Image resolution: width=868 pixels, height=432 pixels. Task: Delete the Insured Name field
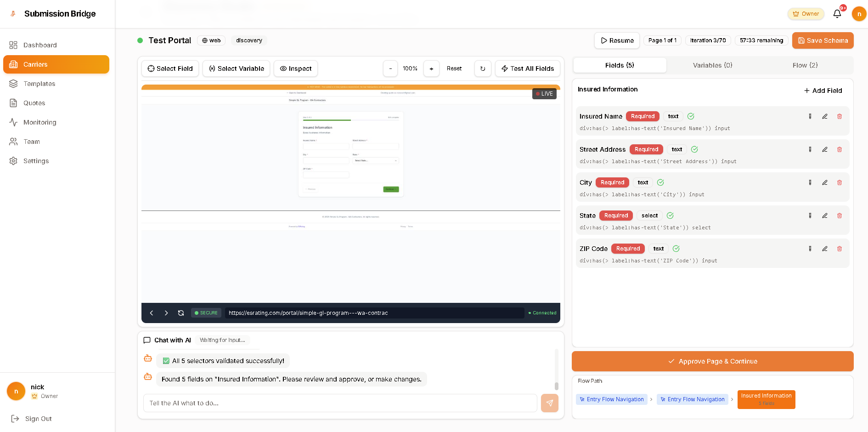pyautogui.click(x=839, y=117)
